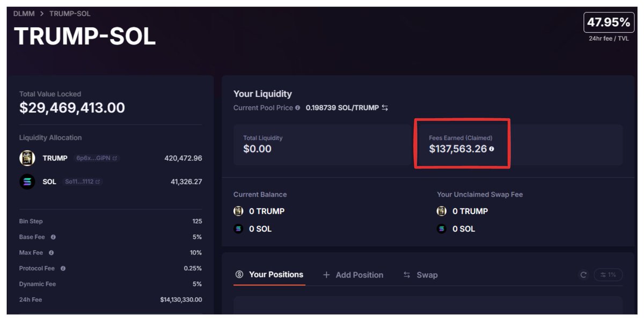
Task: Click the TRUMP icon under Unclaimed Swap Fee
Action: (442, 211)
